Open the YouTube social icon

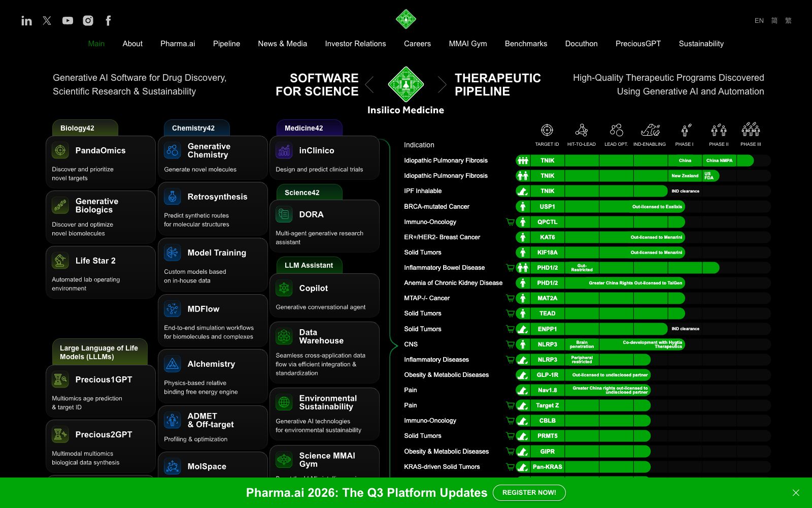pos(67,20)
